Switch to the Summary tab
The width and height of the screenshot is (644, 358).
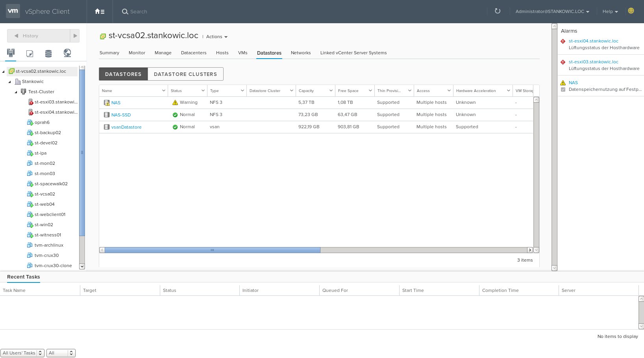[x=109, y=53]
